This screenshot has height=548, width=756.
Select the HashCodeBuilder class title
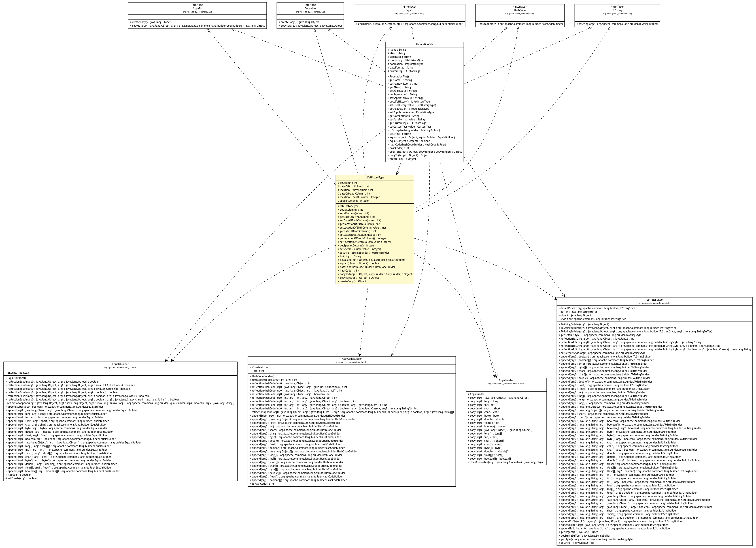(352, 359)
